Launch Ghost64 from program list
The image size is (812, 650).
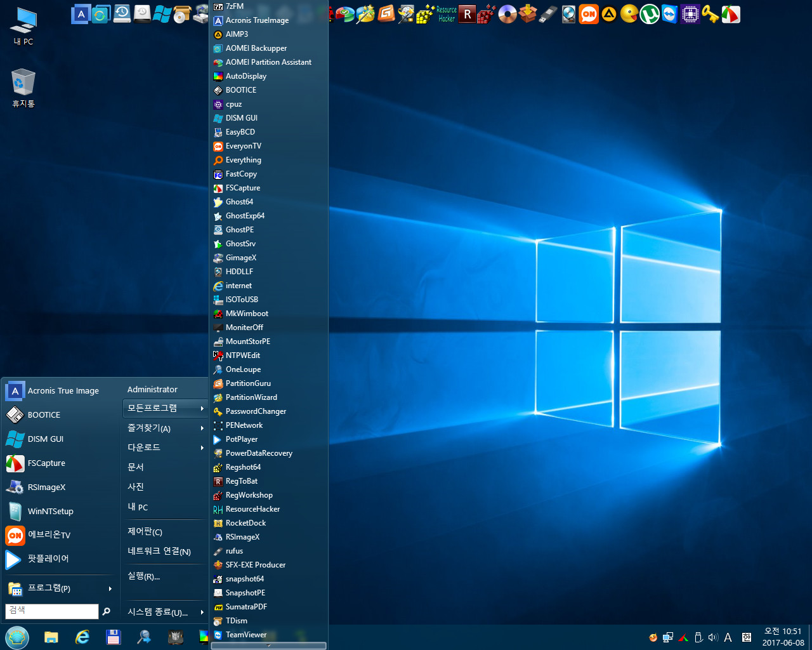269,202
